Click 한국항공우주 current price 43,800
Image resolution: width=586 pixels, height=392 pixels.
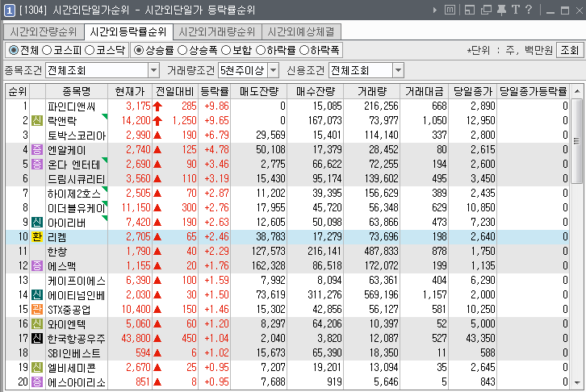click(136, 338)
